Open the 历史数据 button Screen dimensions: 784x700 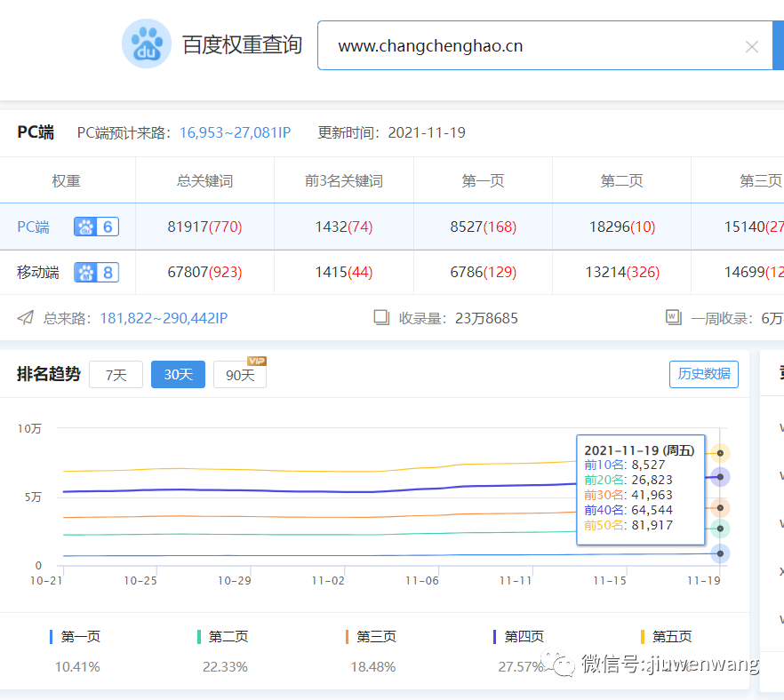point(703,374)
